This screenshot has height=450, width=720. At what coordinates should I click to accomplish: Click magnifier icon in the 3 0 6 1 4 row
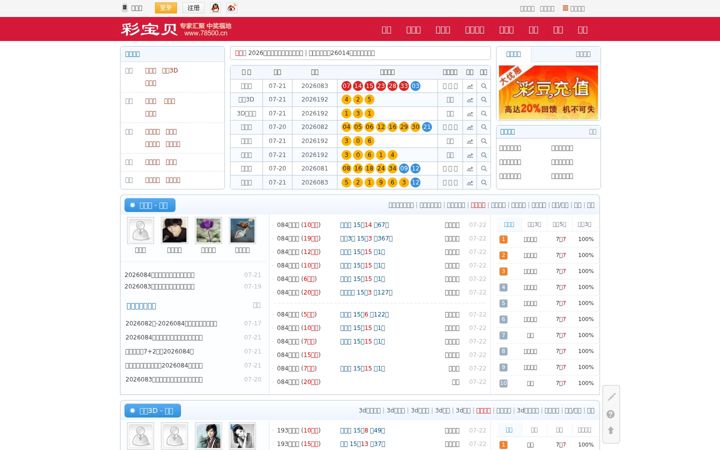click(x=484, y=155)
